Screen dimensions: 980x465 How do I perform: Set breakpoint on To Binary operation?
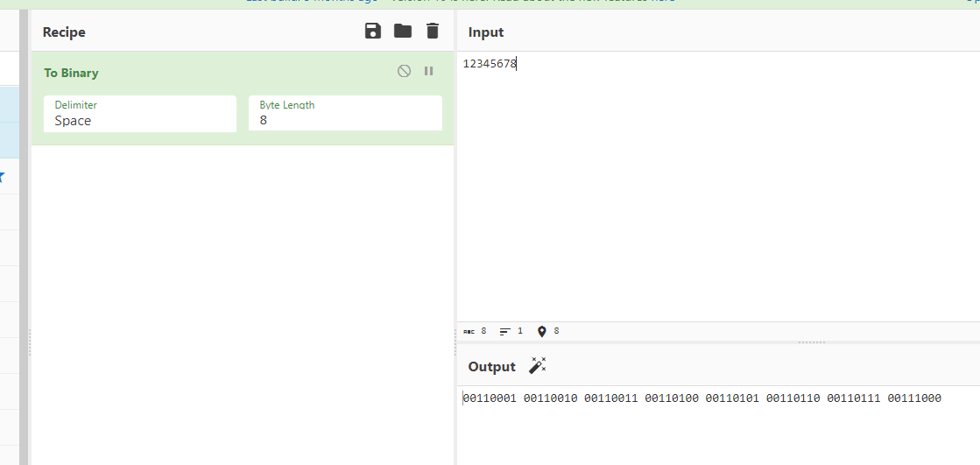tap(429, 71)
